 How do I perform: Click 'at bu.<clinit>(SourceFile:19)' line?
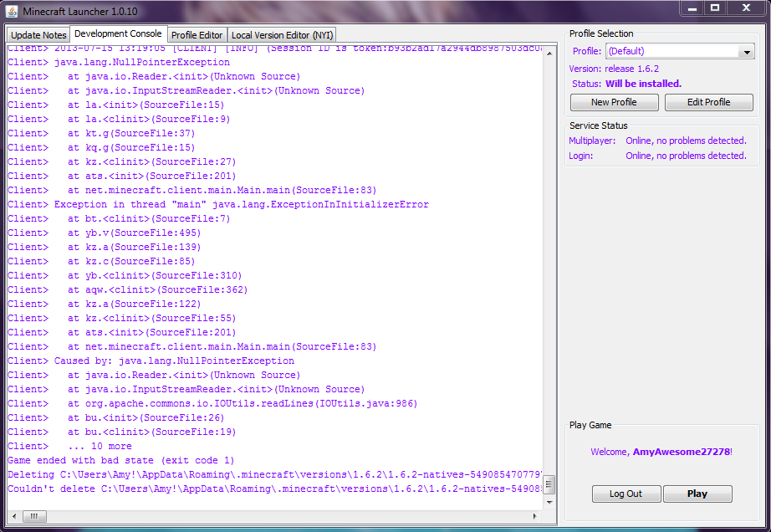[122, 432]
